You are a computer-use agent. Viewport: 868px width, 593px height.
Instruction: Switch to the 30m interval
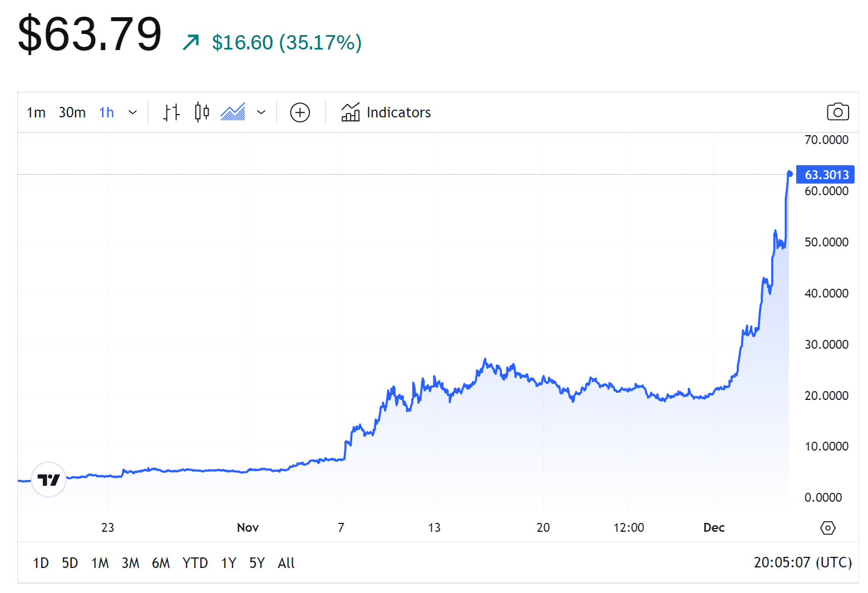coord(72,112)
